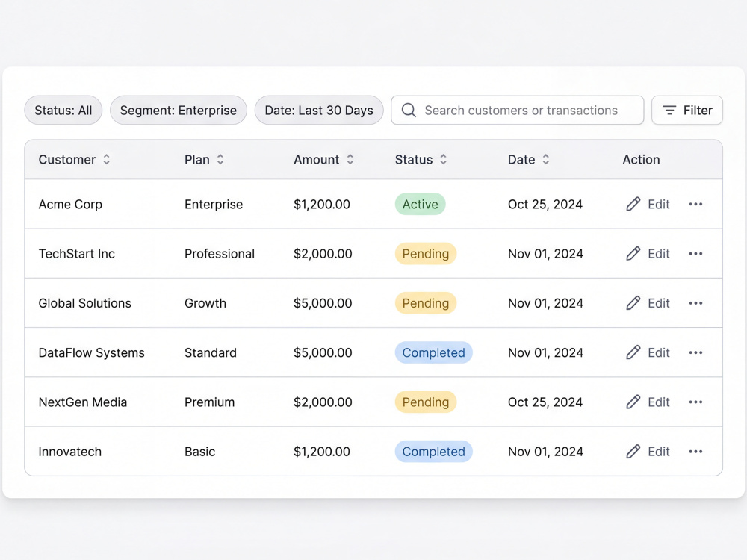
Task: Click Edit text for TechStart Inc
Action: tap(658, 253)
